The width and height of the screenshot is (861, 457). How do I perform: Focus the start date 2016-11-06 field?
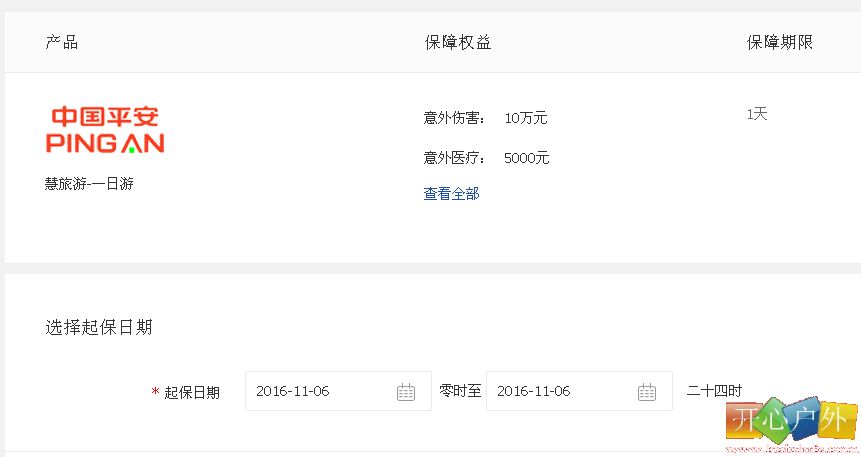(338, 391)
